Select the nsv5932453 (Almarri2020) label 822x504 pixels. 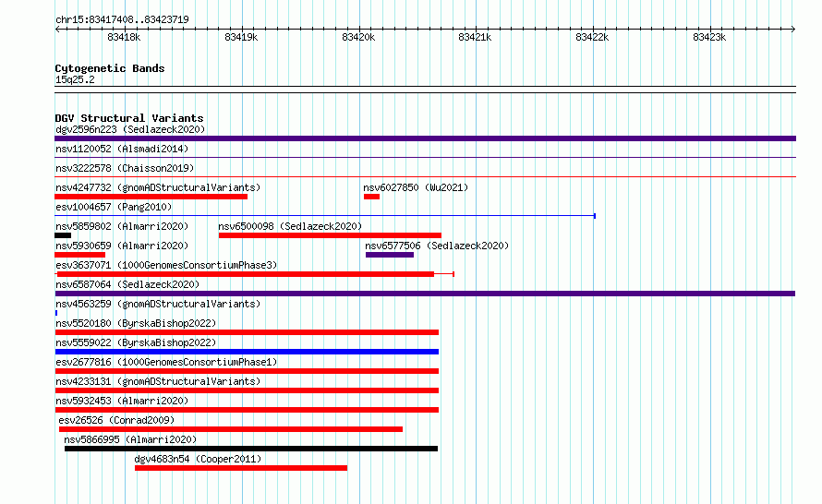122,401
